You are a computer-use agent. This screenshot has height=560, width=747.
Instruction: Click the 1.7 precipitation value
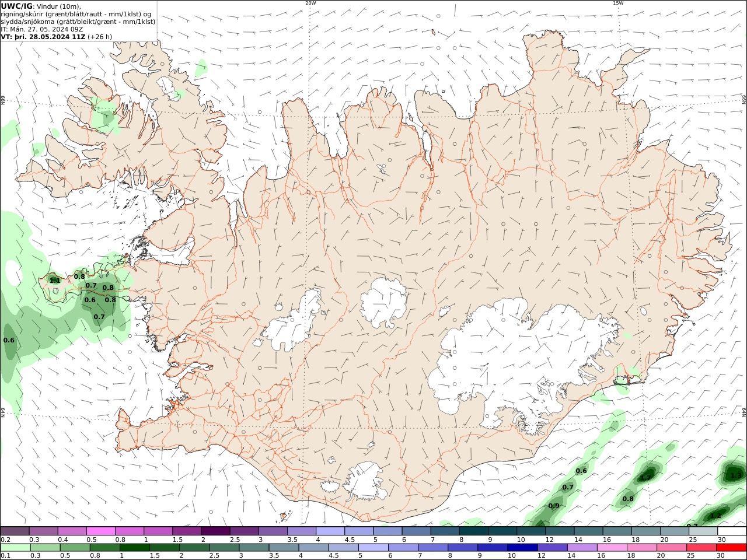pos(645,478)
